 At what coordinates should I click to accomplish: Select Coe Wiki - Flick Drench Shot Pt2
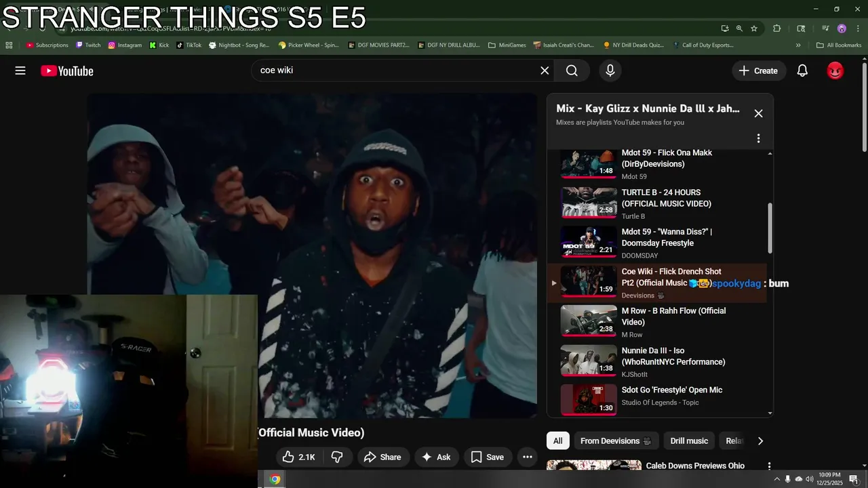tap(656, 283)
